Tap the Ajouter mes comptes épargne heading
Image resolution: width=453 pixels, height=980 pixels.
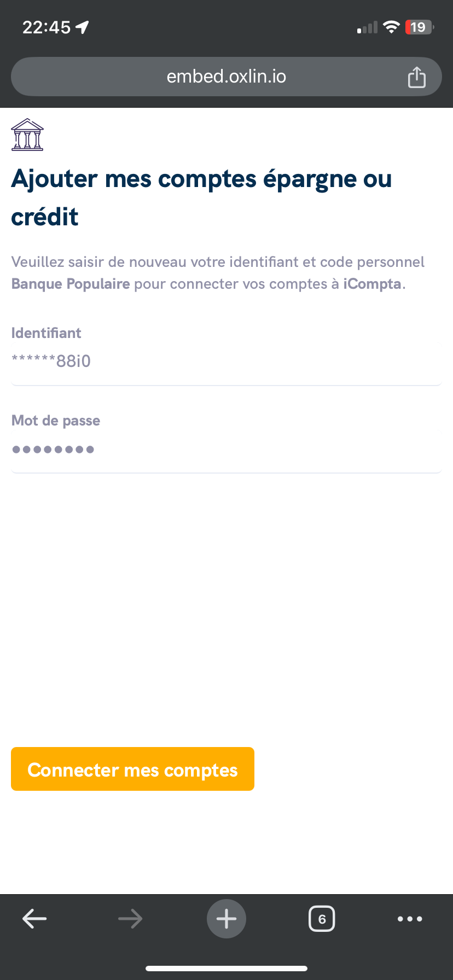(x=201, y=197)
